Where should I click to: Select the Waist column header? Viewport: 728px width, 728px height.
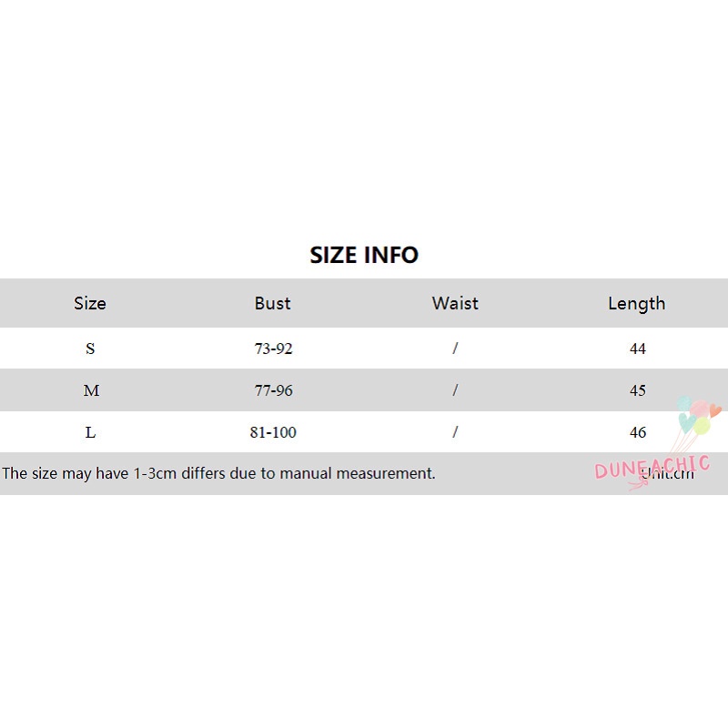click(455, 303)
